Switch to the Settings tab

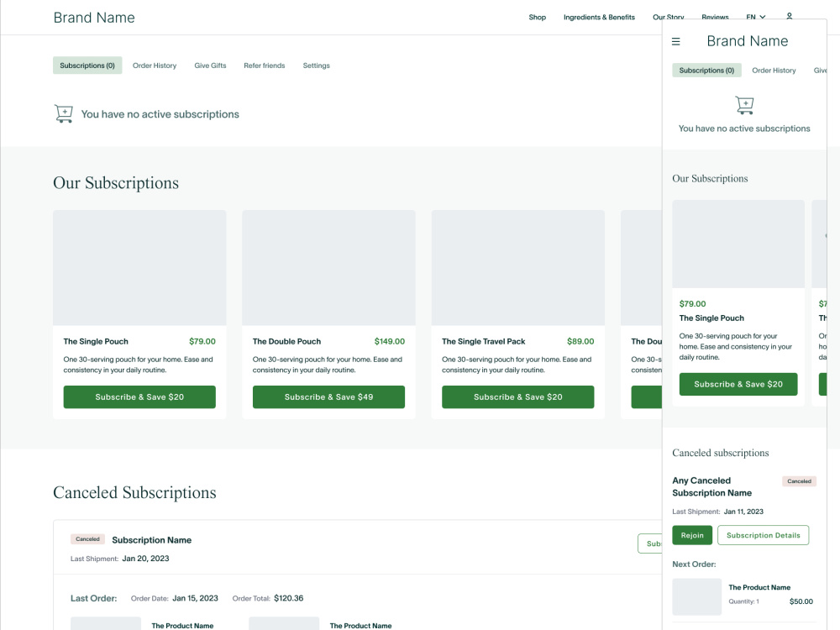[x=316, y=66]
